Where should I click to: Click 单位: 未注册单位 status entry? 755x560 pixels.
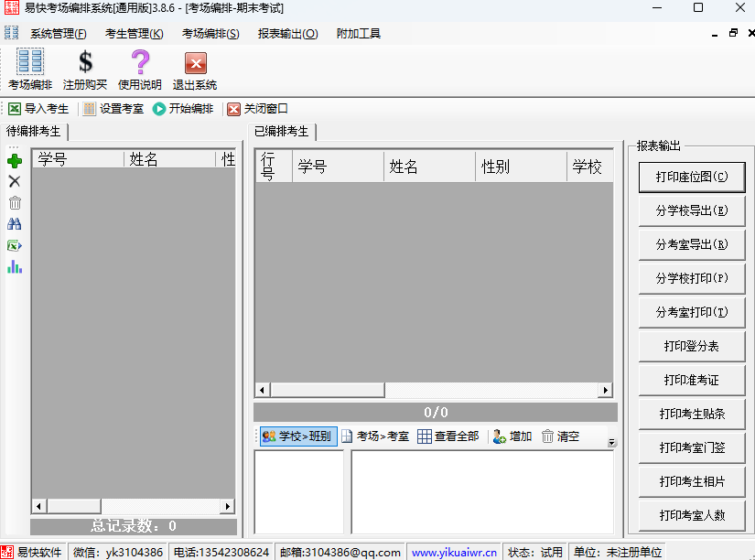(618, 553)
